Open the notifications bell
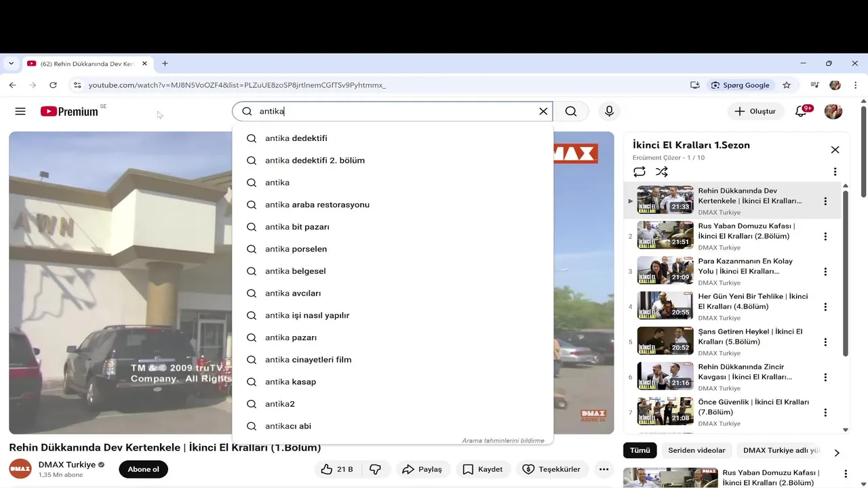This screenshot has height=488, width=868. [x=801, y=111]
